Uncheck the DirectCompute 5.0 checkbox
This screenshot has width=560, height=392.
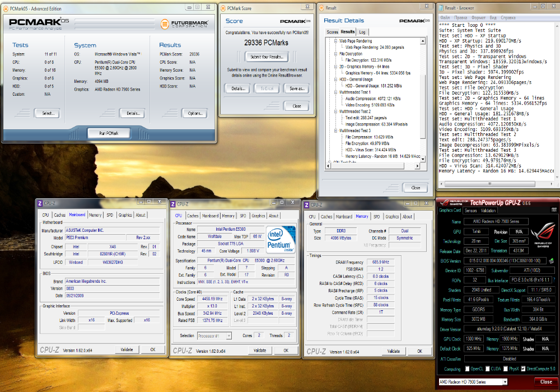click(523, 369)
